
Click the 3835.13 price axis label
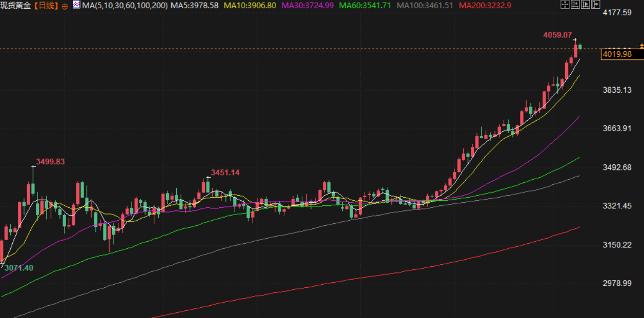pyautogui.click(x=617, y=90)
